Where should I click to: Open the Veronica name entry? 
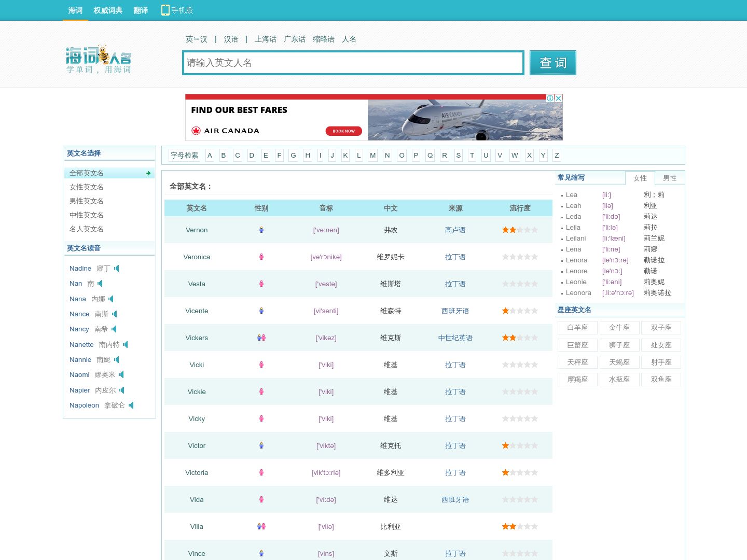point(197,257)
